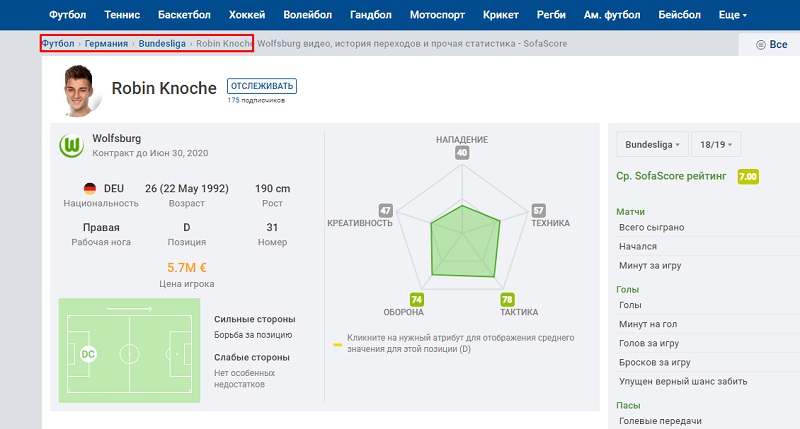
Task: Go to Германия in the breadcrumb
Action: click(106, 44)
